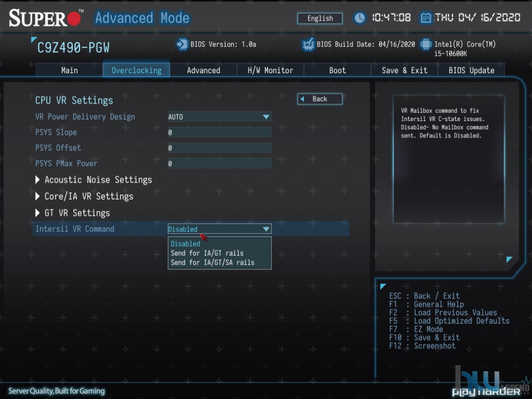
Task: Click the F5 Load Optimized Defaults hint
Action: pyautogui.click(x=449, y=321)
